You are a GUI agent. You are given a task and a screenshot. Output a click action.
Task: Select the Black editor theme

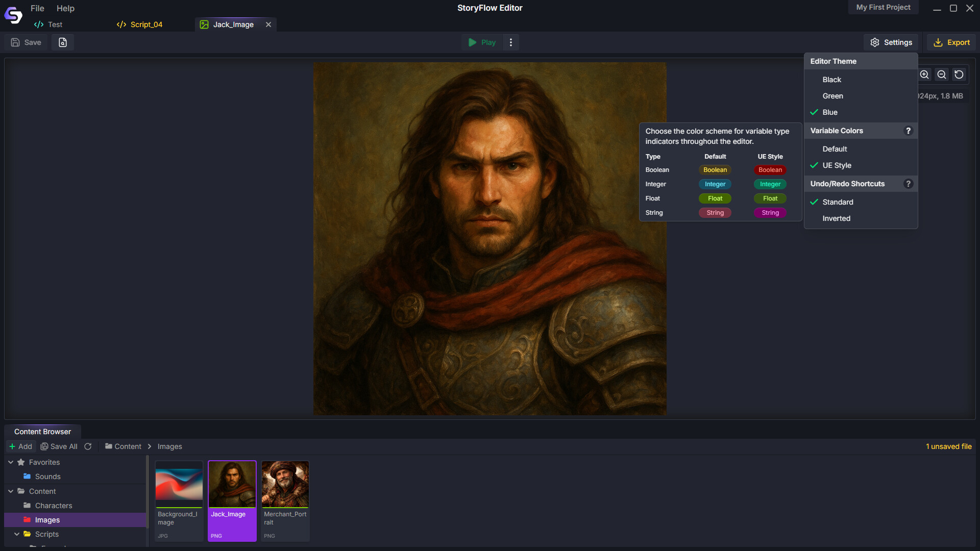click(831, 79)
